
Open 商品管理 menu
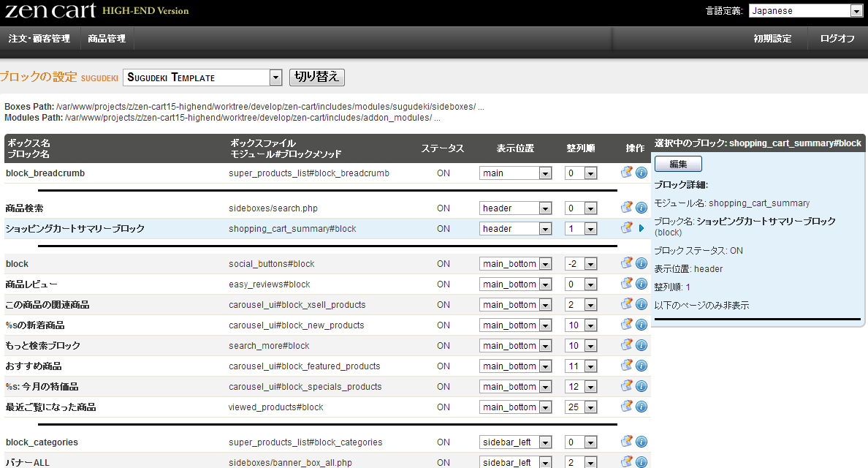click(107, 39)
